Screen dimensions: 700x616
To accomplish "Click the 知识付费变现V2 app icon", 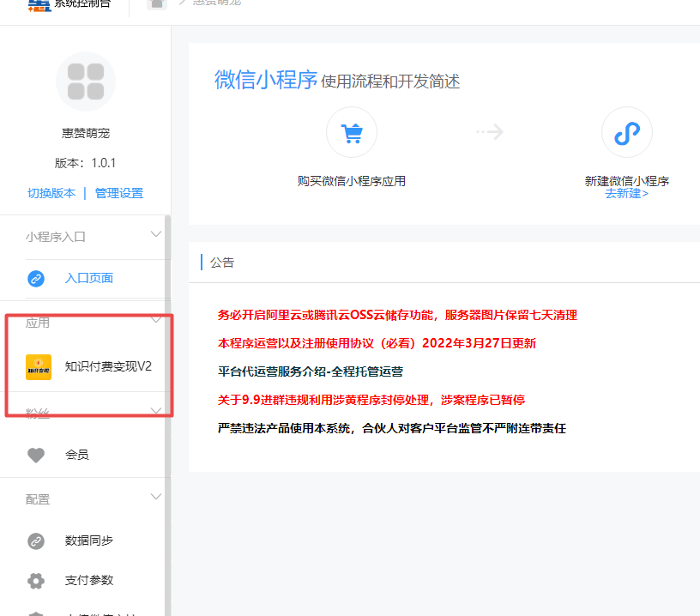I will [39, 367].
